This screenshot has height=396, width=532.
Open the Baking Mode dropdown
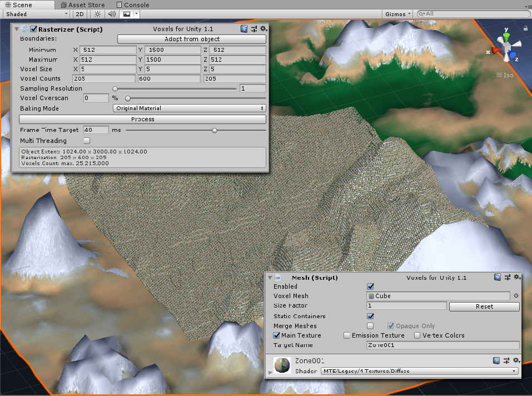[189, 108]
